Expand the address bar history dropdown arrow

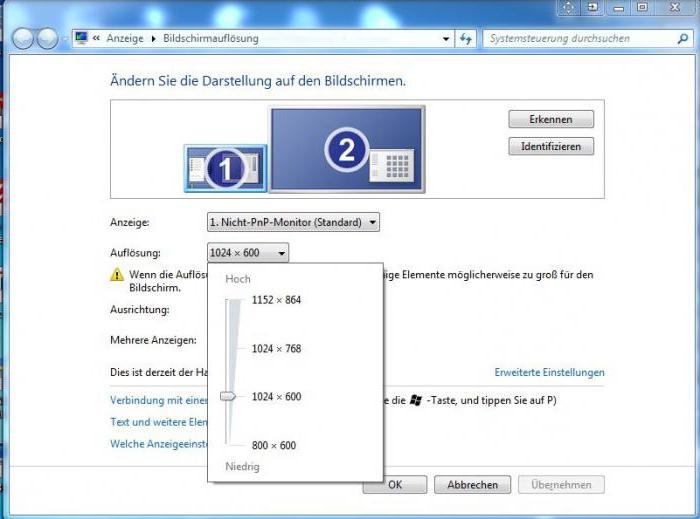[x=446, y=39]
